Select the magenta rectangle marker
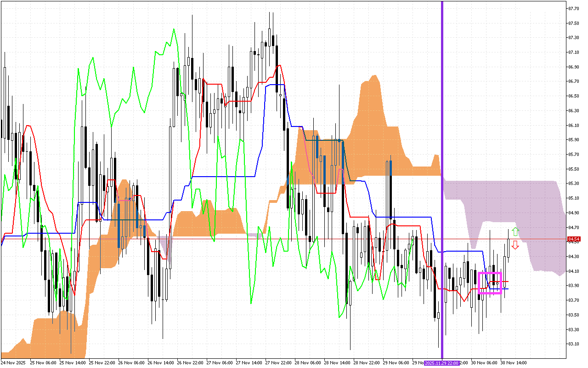This screenshot has width=588, height=368. (490, 283)
